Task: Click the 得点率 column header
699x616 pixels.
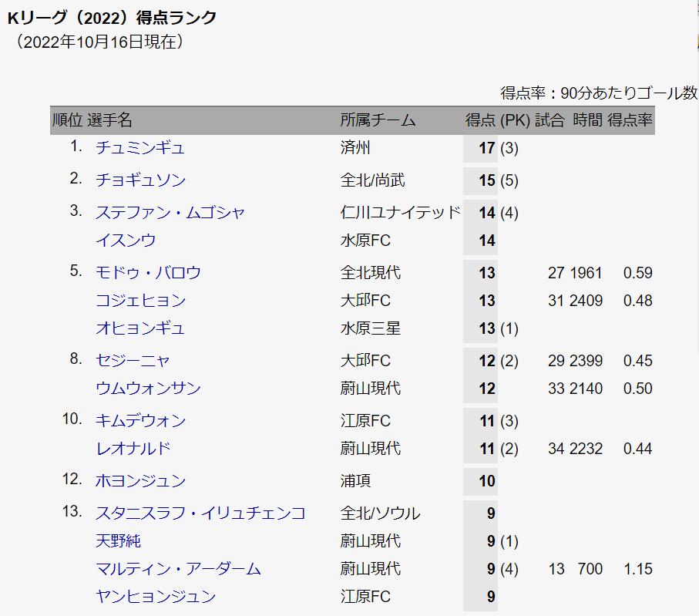Action: point(630,120)
